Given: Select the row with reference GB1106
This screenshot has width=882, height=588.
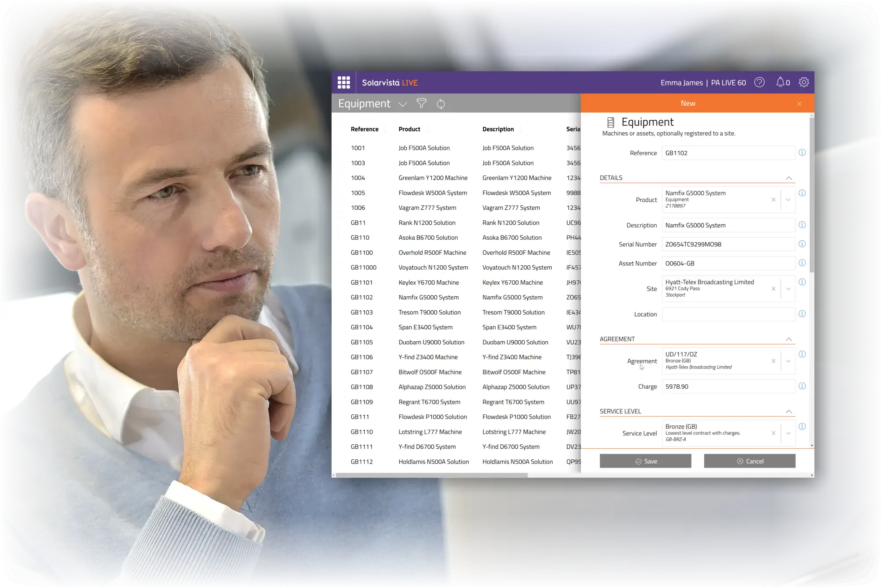Looking at the screenshot, I should (456, 357).
